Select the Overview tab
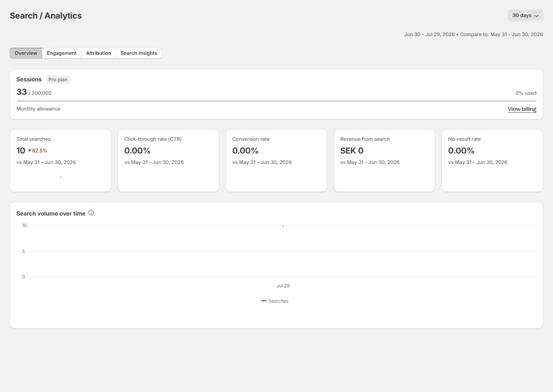This screenshot has height=392, width=553. tap(26, 53)
